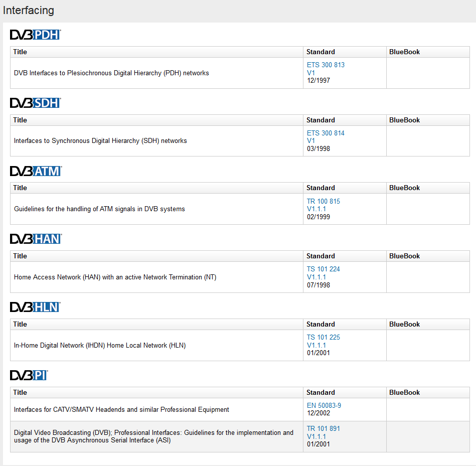Select V1.1.1 version link under TR 101 891
This screenshot has height=466, width=476.
[316, 436]
